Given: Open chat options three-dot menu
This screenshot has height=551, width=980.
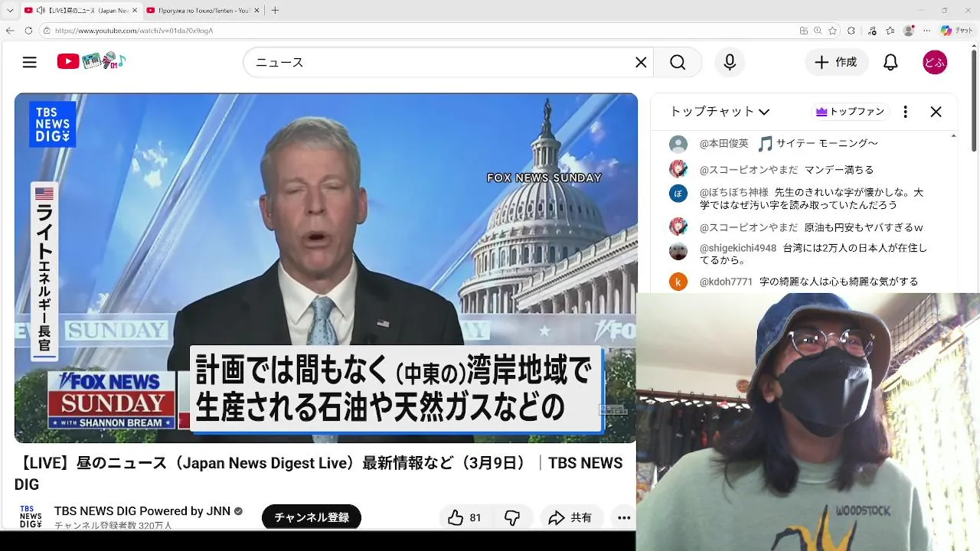Looking at the screenshot, I should 905,112.
